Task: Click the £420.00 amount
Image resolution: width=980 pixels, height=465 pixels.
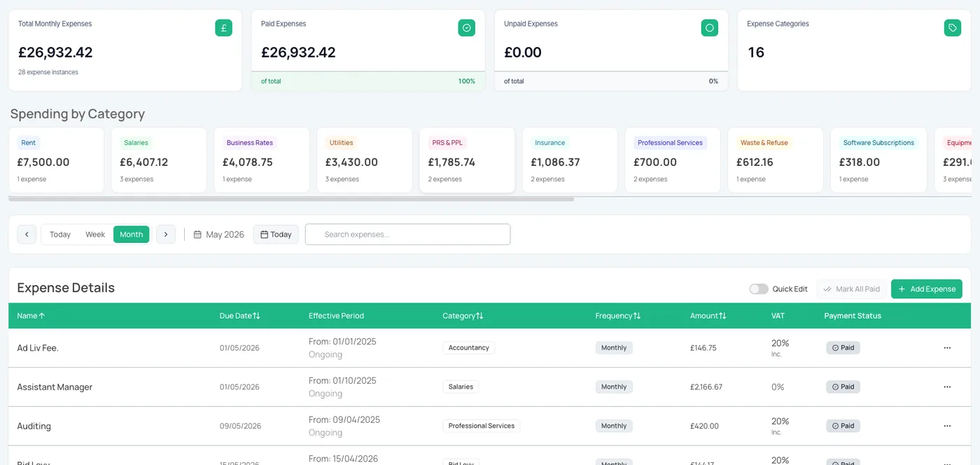Action: click(704, 426)
